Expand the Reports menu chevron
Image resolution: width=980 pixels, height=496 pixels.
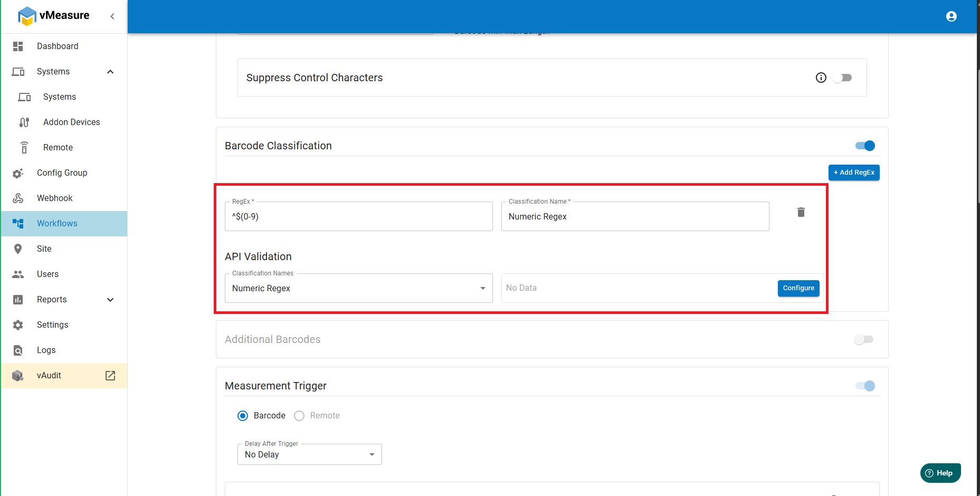click(x=110, y=300)
